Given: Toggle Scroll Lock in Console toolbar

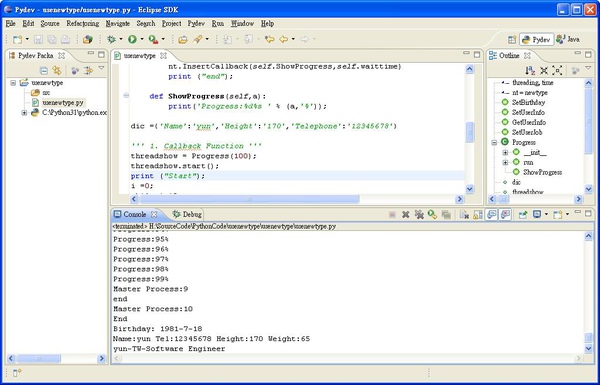Looking at the screenshot, I should click(x=478, y=215).
